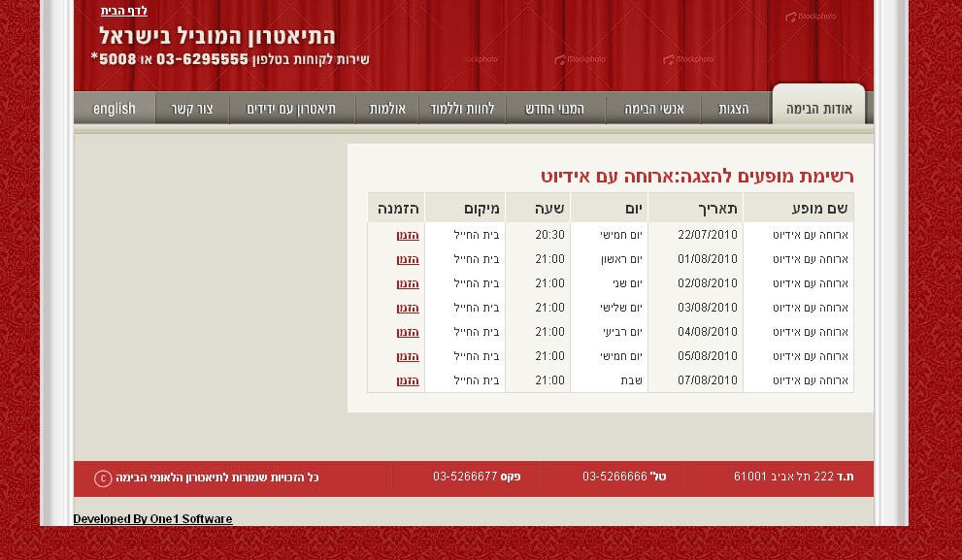The width and height of the screenshot is (962, 560).
Task: Order the 05/08/2010 יום חמישי show
Action: point(408,356)
